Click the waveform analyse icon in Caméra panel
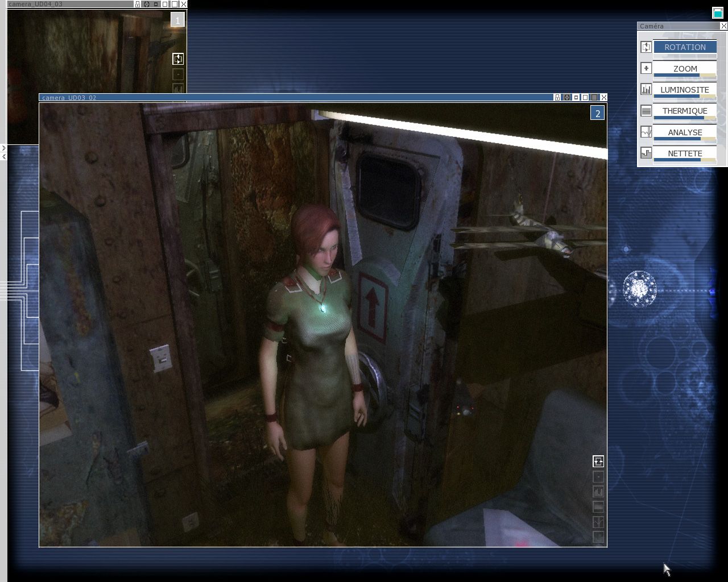The image size is (728, 582). pos(646,132)
